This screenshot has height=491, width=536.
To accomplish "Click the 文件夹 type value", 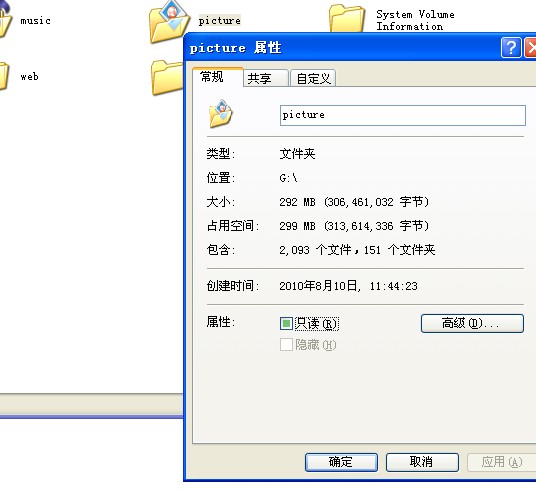I will [x=297, y=154].
